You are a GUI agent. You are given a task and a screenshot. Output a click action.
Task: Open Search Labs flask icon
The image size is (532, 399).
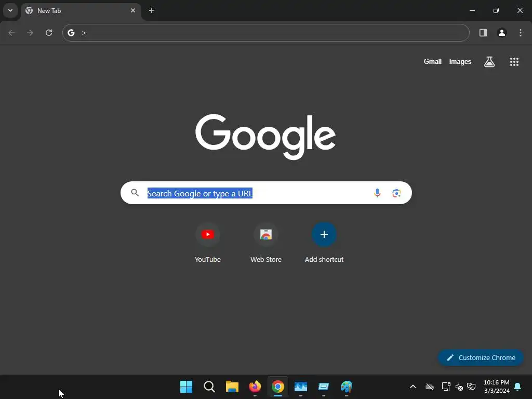(489, 61)
